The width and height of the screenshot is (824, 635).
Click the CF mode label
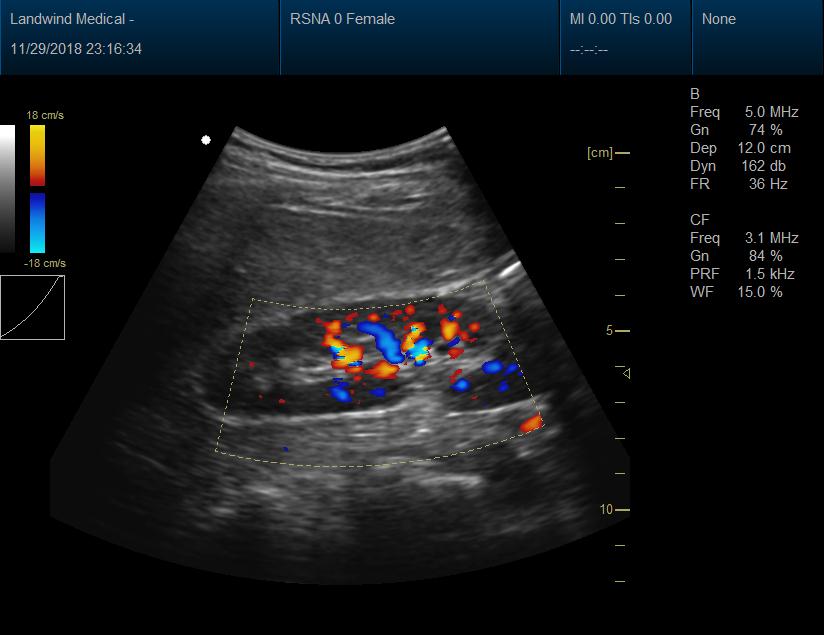(x=699, y=220)
